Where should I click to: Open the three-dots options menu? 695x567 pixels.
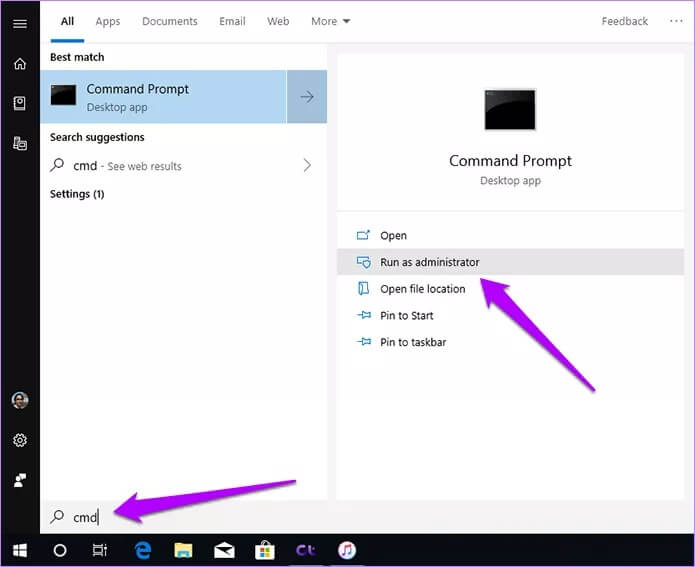coord(676,21)
